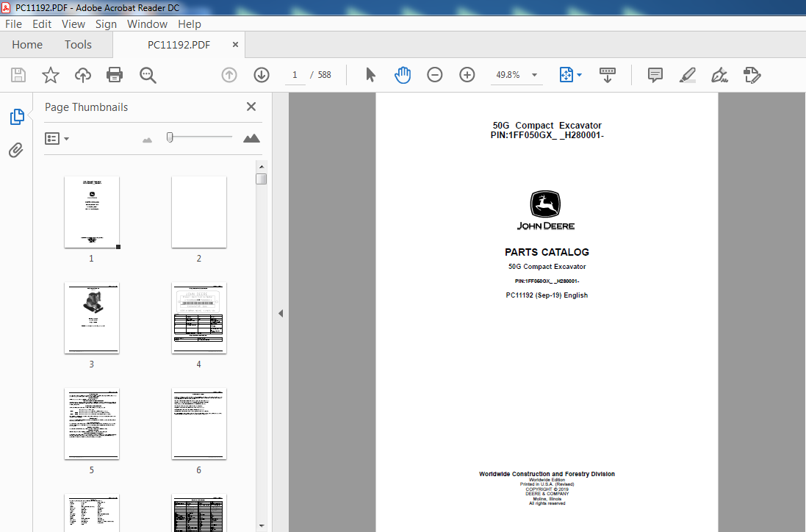Viewport: 806px width, 532px height.
Task: Show Page Thumbnails panel icon
Action: pyautogui.click(x=17, y=117)
